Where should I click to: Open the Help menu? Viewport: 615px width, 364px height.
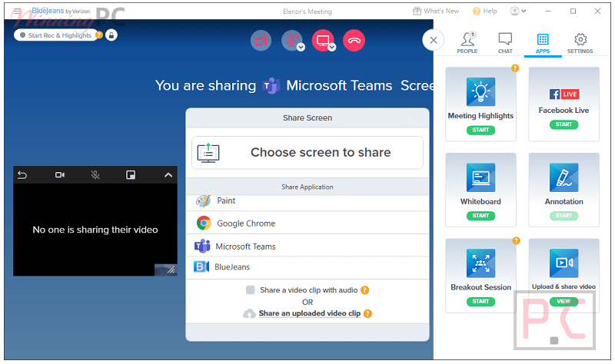point(485,12)
